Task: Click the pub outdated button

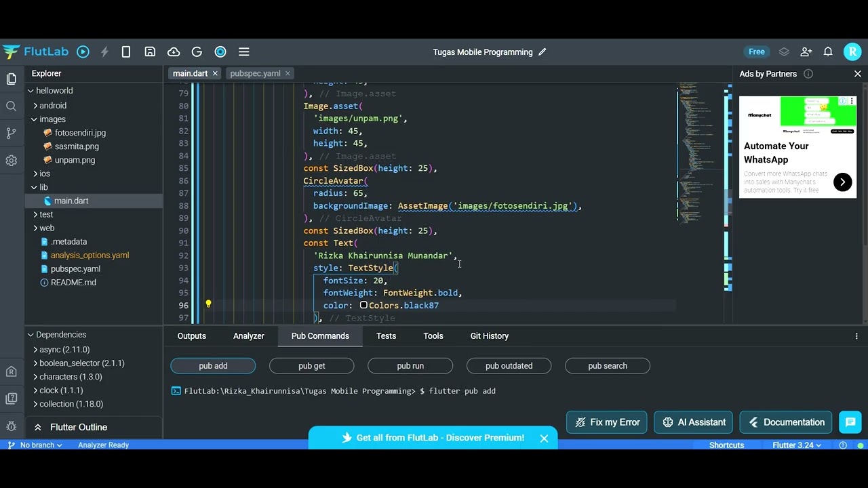Action: click(x=509, y=366)
